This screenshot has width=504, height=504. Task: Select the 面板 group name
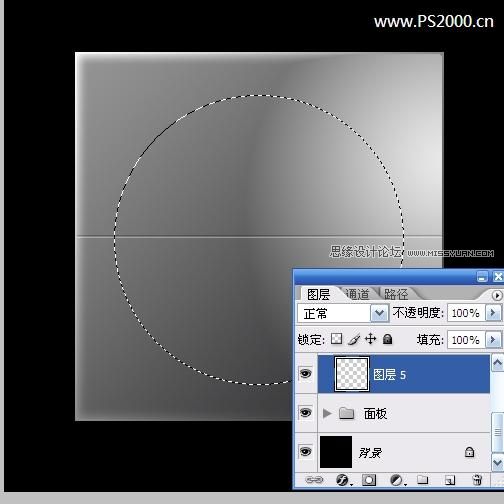(x=375, y=414)
